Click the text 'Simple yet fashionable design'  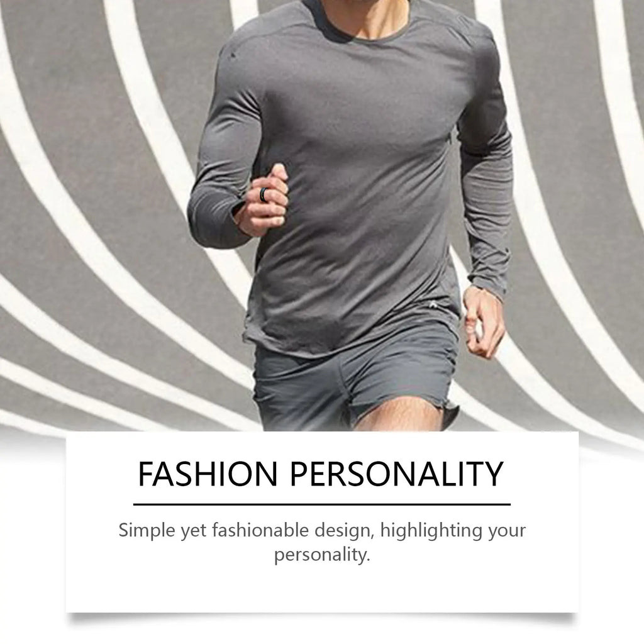click(245, 530)
